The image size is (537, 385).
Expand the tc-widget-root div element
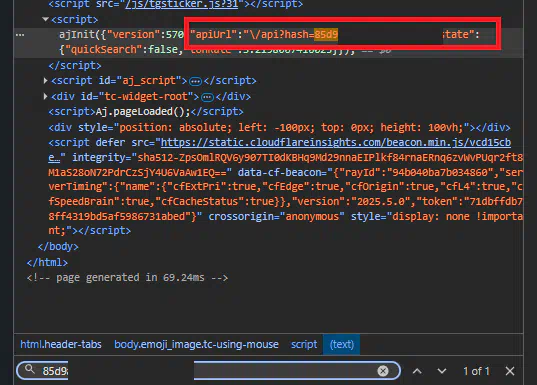pos(45,96)
